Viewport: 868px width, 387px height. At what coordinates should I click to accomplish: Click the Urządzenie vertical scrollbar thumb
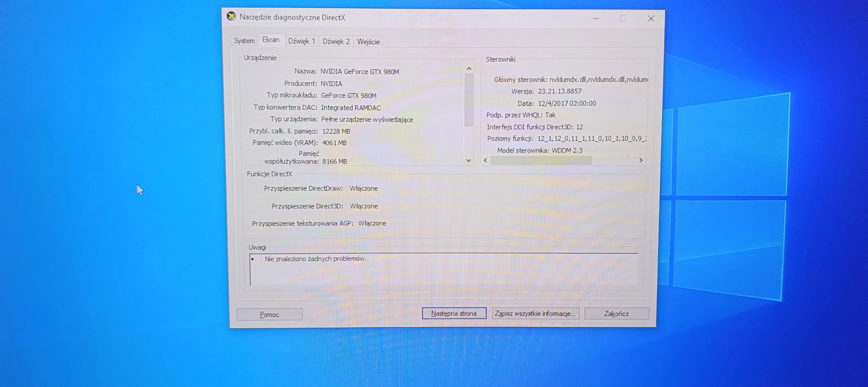click(x=469, y=100)
